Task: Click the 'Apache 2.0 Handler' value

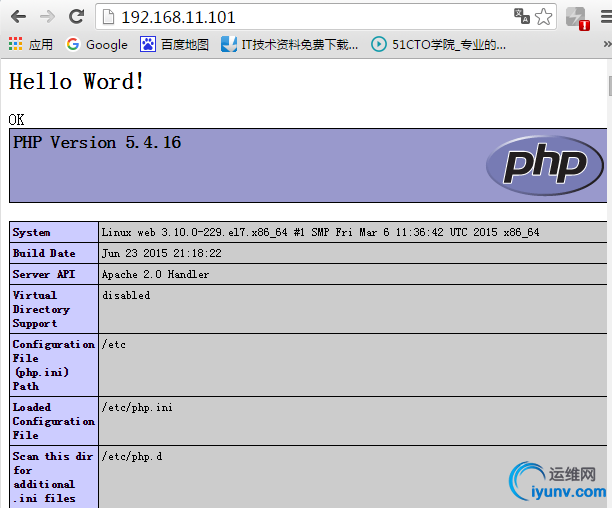Action: pyautogui.click(x=155, y=275)
